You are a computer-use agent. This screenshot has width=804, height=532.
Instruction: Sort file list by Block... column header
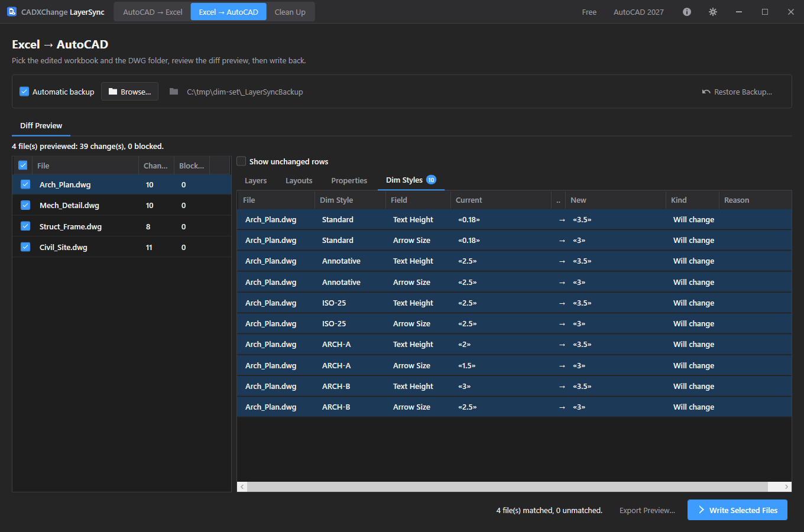(192, 166)
